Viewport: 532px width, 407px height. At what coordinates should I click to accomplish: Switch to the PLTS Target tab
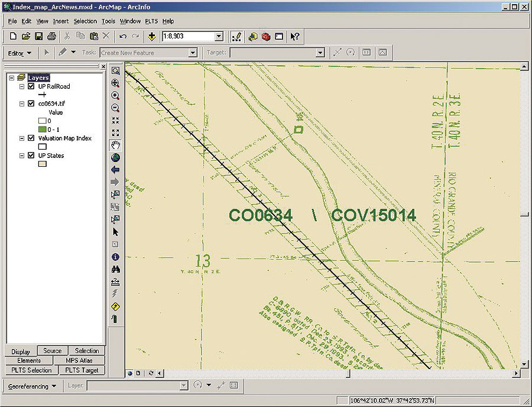pos(82,370)
